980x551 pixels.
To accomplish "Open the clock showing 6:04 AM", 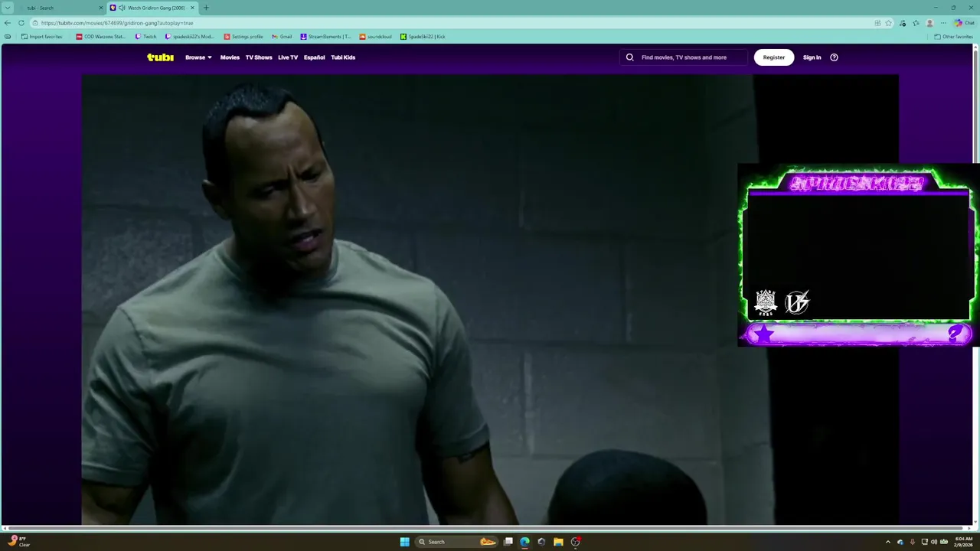I will click(962, 542).
